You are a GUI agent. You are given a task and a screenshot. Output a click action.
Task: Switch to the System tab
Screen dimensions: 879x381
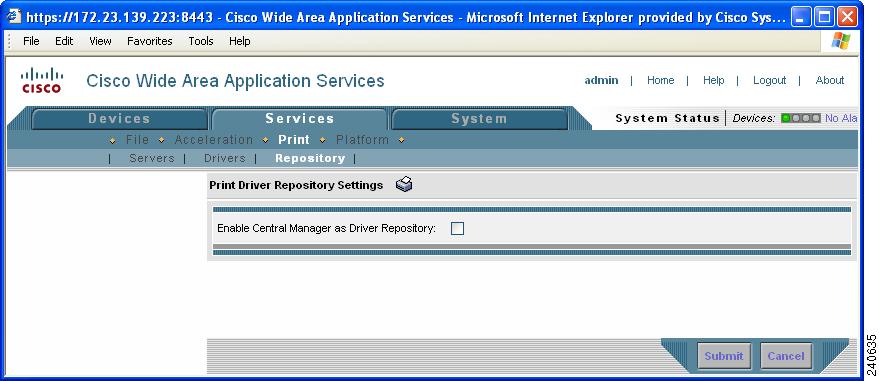tap(479, 119)
